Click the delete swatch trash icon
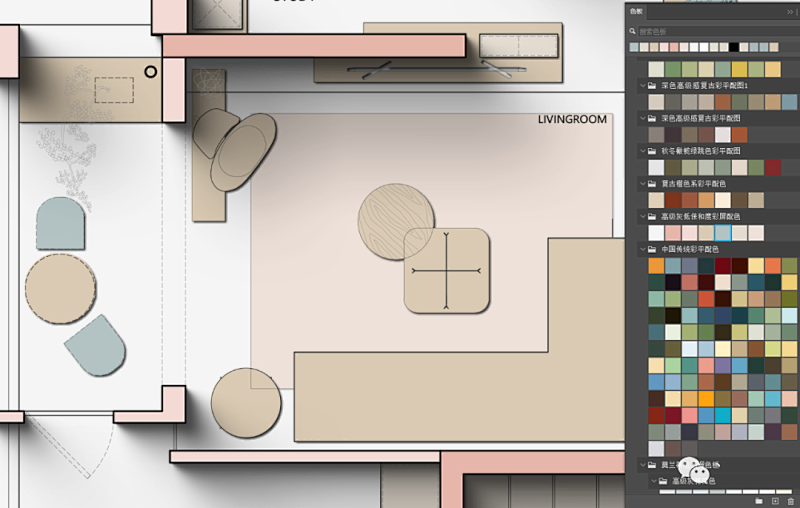The image size is (800, 508). (x=790, y=500)
